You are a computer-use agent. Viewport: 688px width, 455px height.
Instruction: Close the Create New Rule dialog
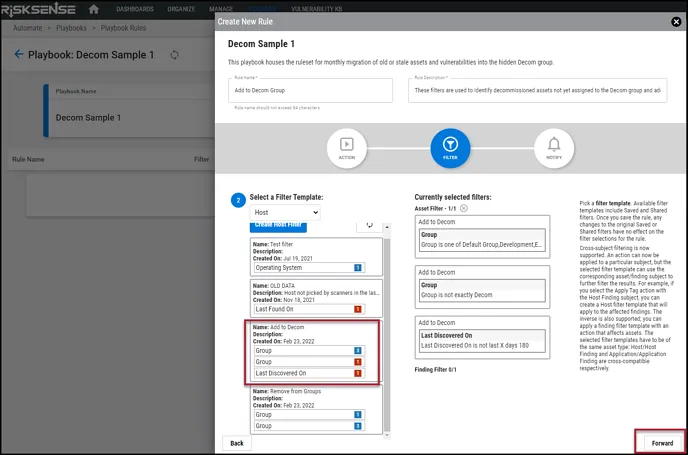pyautogui.click(x=676, y=21)
